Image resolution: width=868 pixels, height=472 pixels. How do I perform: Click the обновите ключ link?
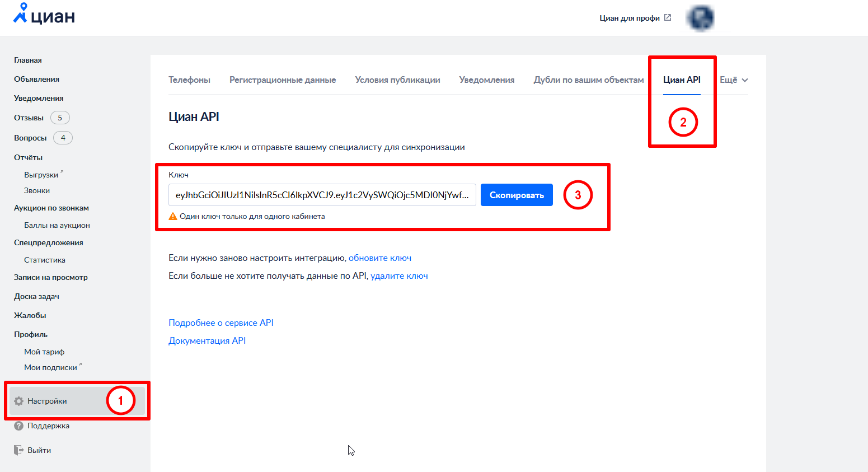pyautogui.click(x=380, y=258)
